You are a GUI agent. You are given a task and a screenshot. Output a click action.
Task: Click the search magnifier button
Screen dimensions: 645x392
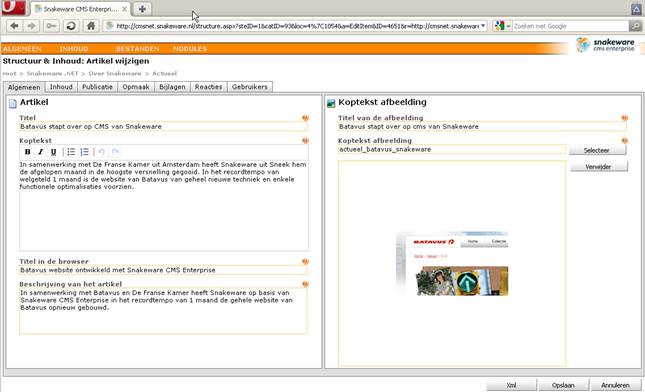pyautogui.click(x=636, y=26)
